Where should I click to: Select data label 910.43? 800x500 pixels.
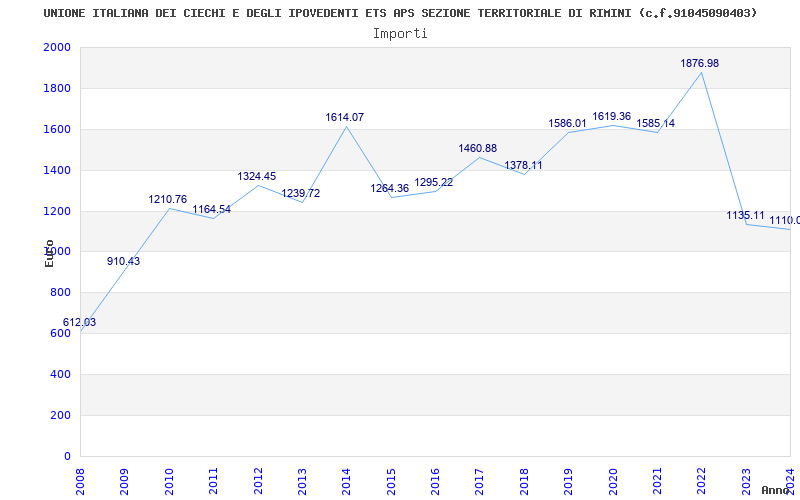pos(123,261)
